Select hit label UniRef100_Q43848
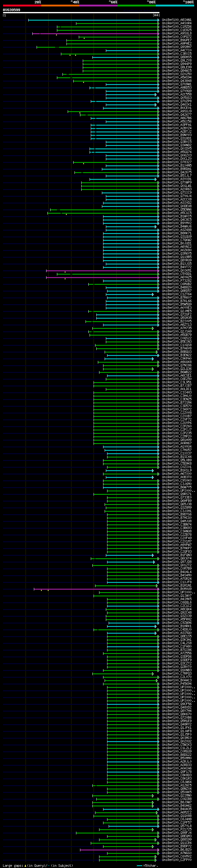 point(176,81)
